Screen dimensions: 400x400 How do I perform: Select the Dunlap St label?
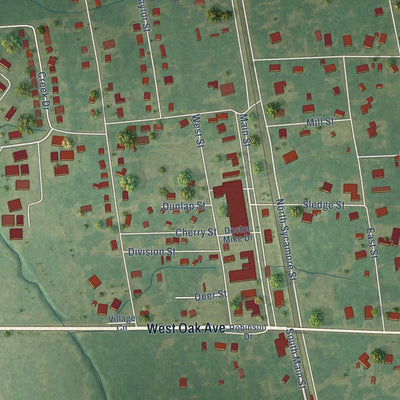tap(183, 206)
